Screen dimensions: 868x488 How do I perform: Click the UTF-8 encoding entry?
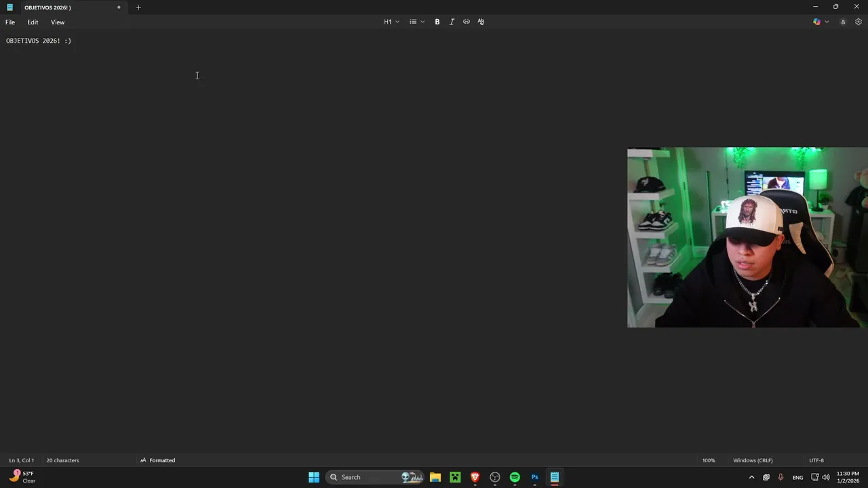[816, 460]
